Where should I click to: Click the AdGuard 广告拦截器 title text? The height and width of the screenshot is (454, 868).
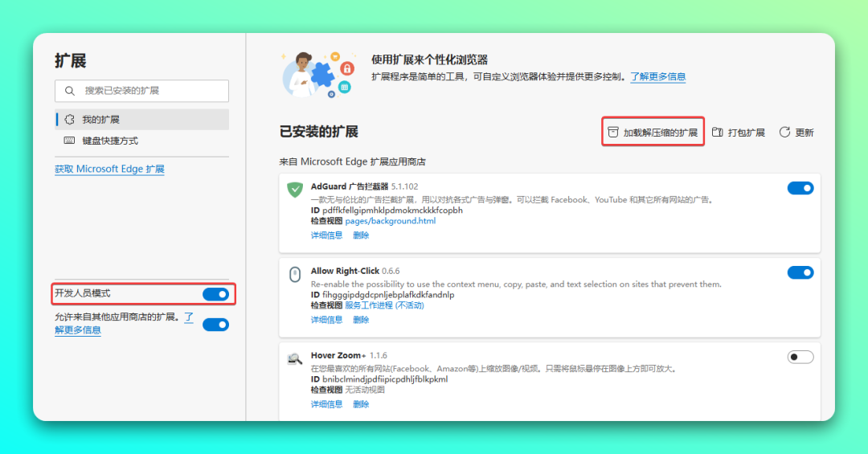(x=350, y=186)
